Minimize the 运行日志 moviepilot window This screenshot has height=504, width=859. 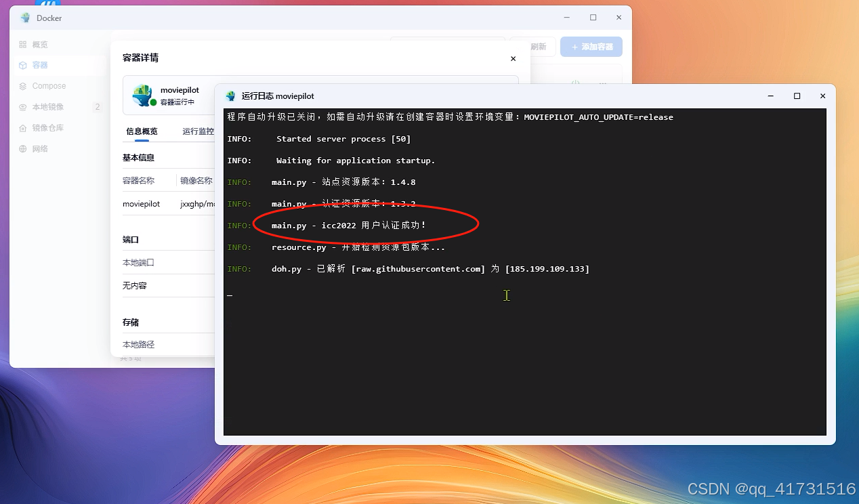coord(771,96)
